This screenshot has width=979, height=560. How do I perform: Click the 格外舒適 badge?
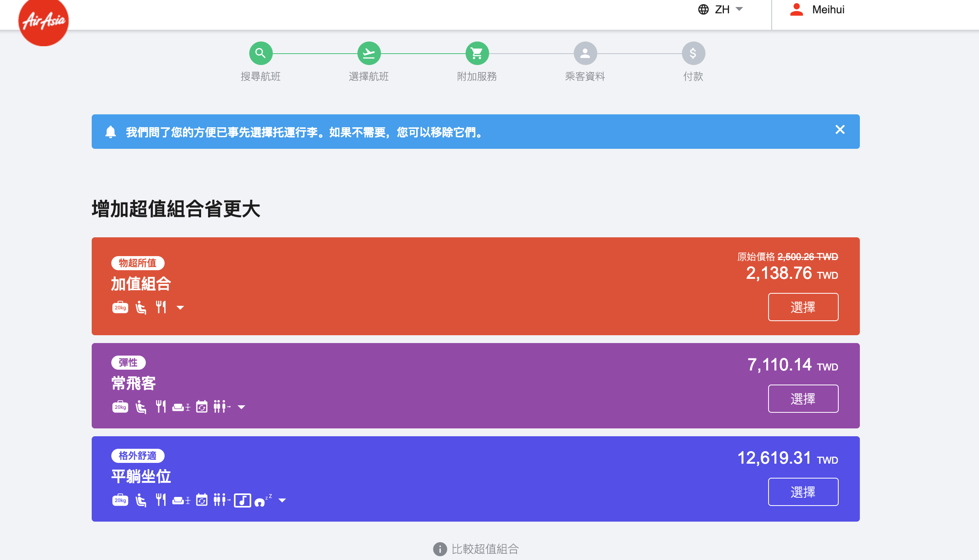(x=138, y=455)
